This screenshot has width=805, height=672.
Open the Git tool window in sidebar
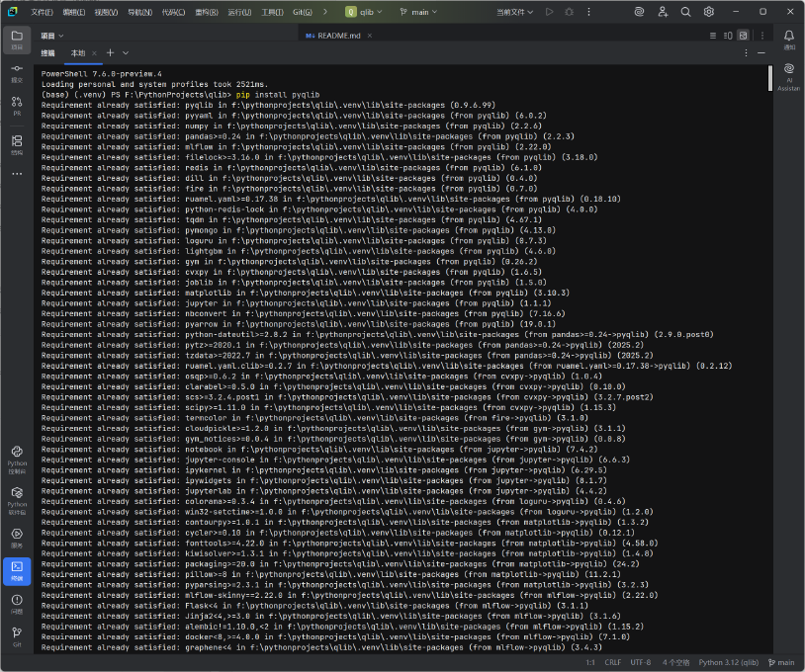[x=17, y=636]
